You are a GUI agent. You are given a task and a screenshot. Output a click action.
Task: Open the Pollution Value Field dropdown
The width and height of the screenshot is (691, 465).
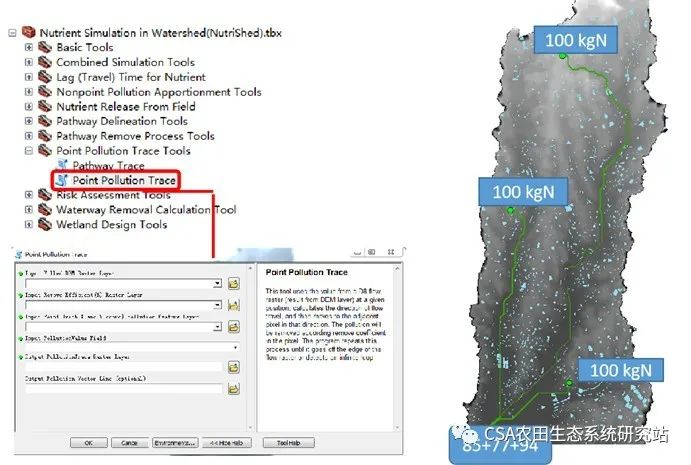tap(233, 347)
